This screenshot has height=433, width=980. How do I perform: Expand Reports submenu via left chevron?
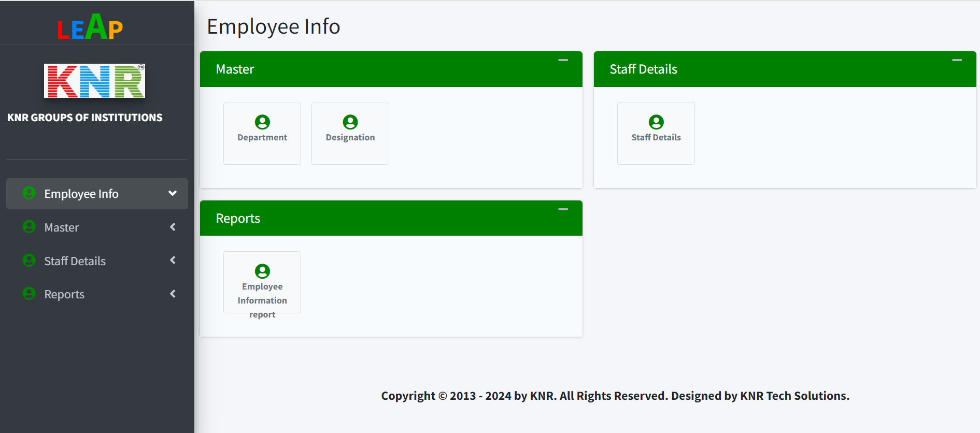coord(173,294)
